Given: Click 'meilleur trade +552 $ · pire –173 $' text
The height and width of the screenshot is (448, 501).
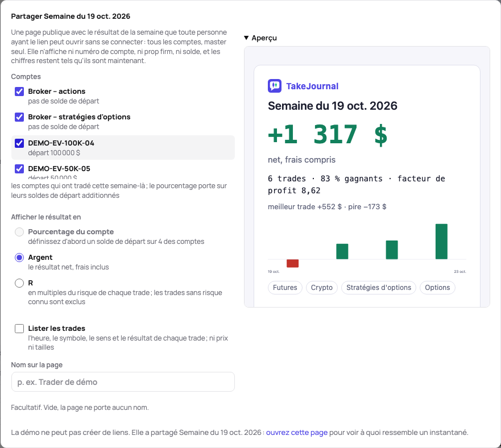Looking at the screenshot, I should tap(327, 207).
